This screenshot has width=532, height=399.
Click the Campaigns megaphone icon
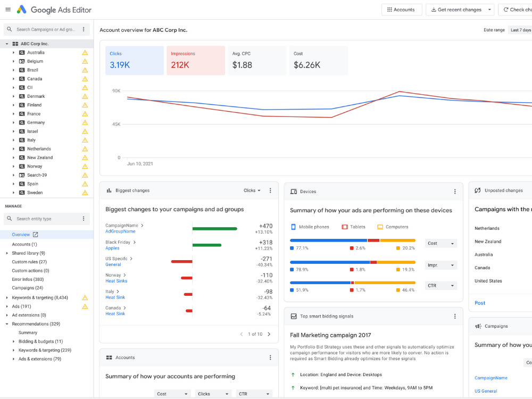478,326
